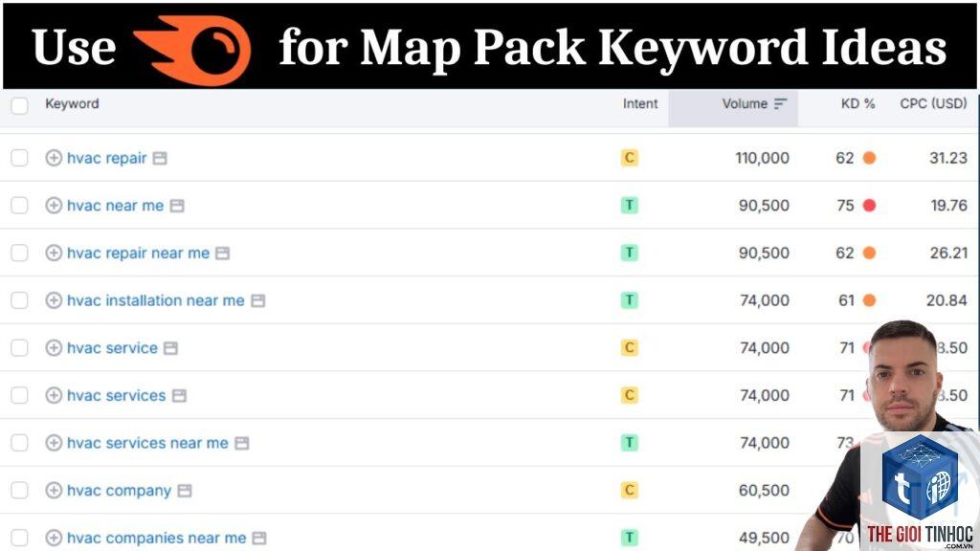Open the hvac repair near me link
The image size is (980, 551).
tap(138, 253)
